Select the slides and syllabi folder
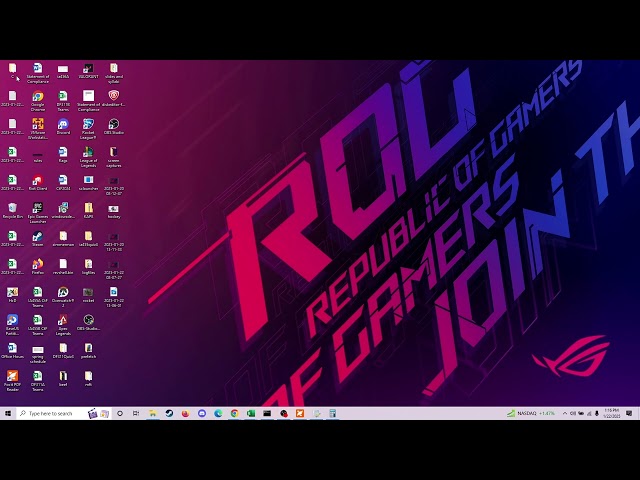 pyautogui.click(x=113, y=73)
